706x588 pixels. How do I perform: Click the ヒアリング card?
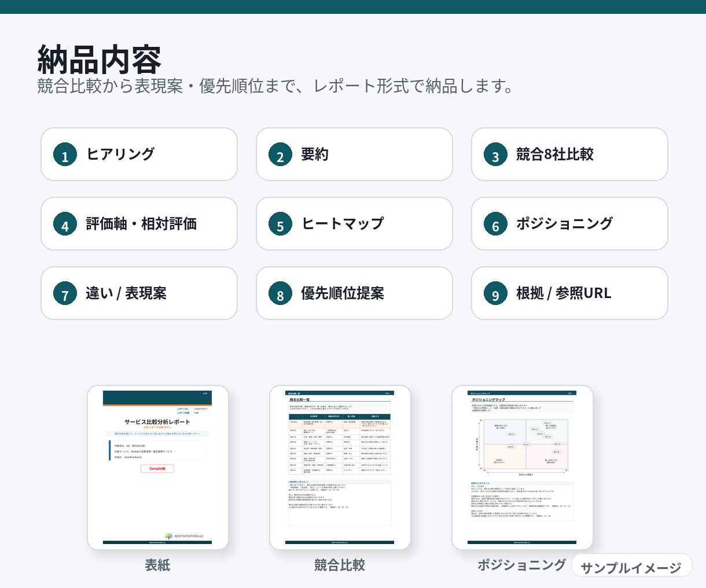(x=139, y=155)
